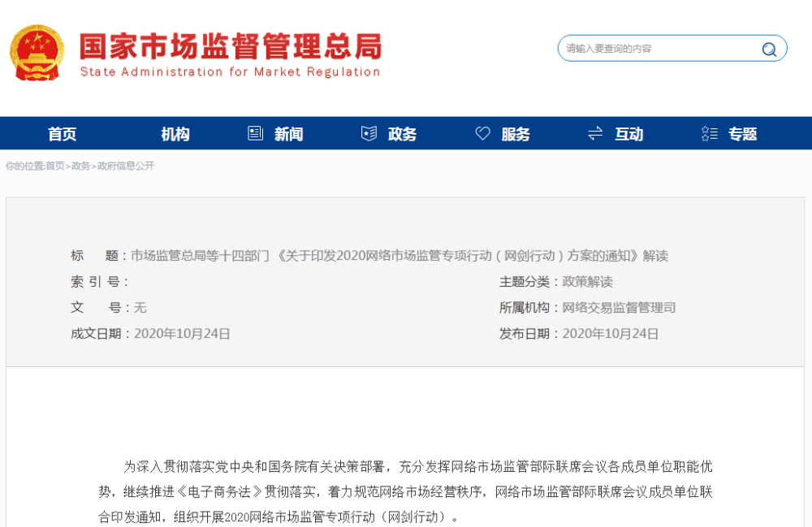Click the book icon beside 政务

(369, 134)
